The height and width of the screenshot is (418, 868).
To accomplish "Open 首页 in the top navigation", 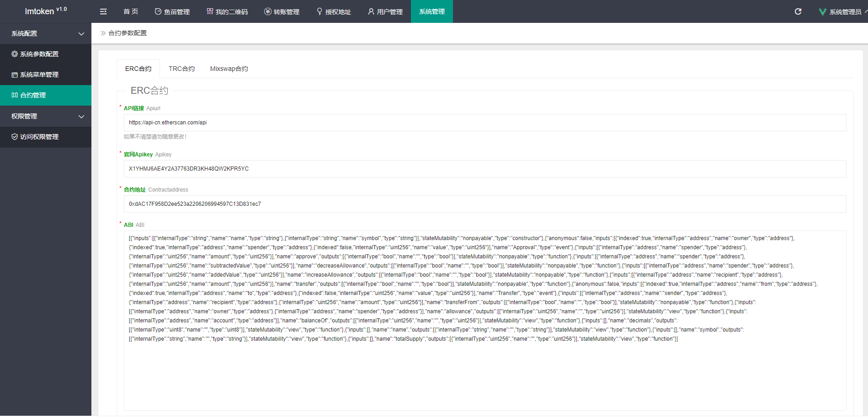I will (x=131, y=11).
